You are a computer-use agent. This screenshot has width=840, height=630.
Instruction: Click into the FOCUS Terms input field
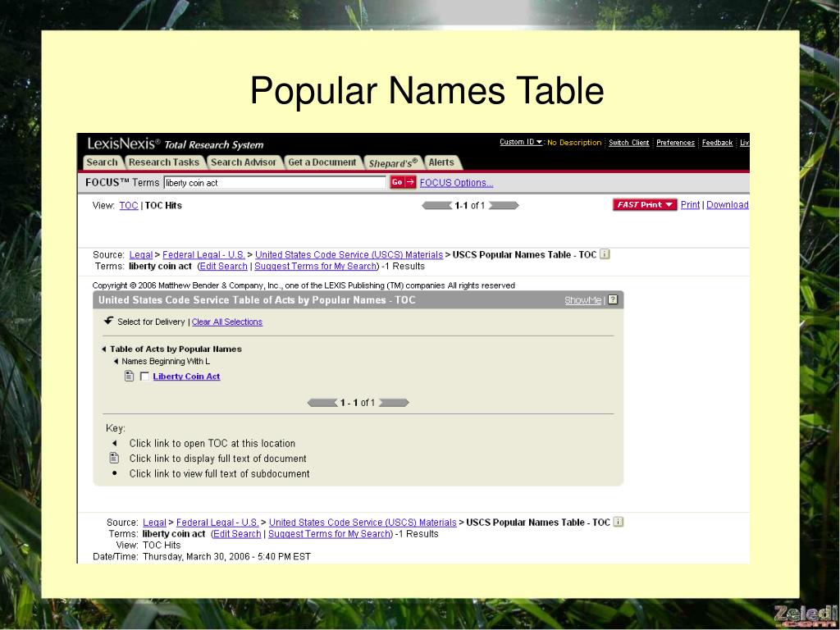click(274, 183)
